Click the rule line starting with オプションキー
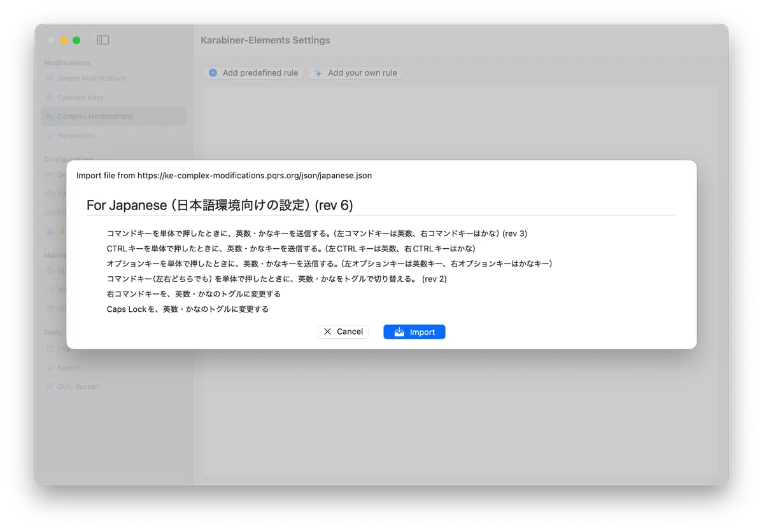 330,263
